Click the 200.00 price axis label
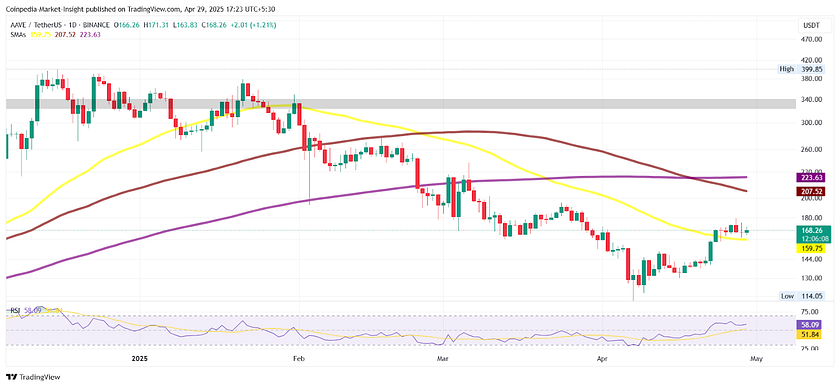Viewport: 840px width, 387px height. point(812,198)
